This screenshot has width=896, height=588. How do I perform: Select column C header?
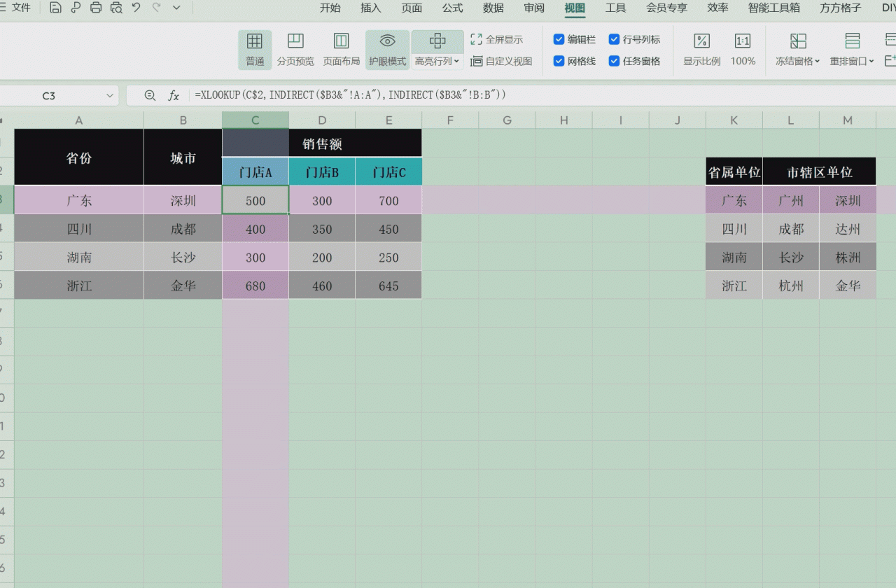255,120
